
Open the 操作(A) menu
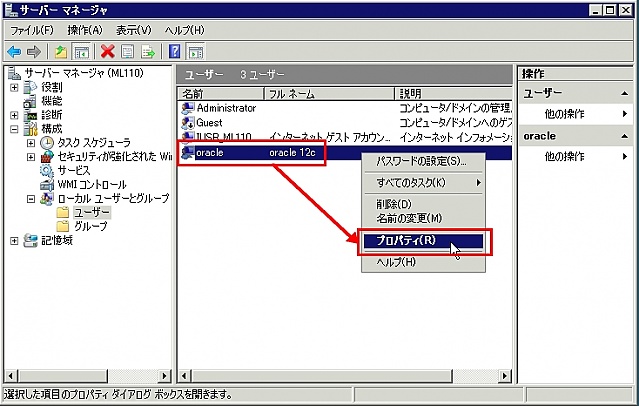point(85,30)
